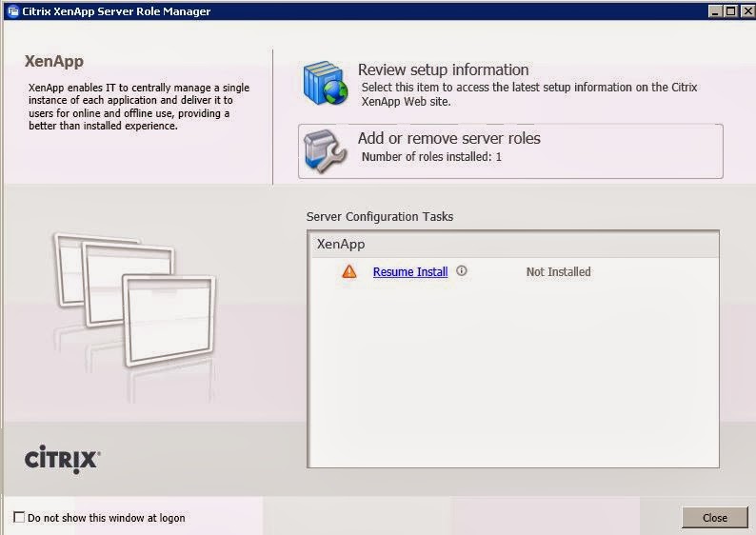Click the Number of roles installed: 1 text

click(x=431, y=157)
